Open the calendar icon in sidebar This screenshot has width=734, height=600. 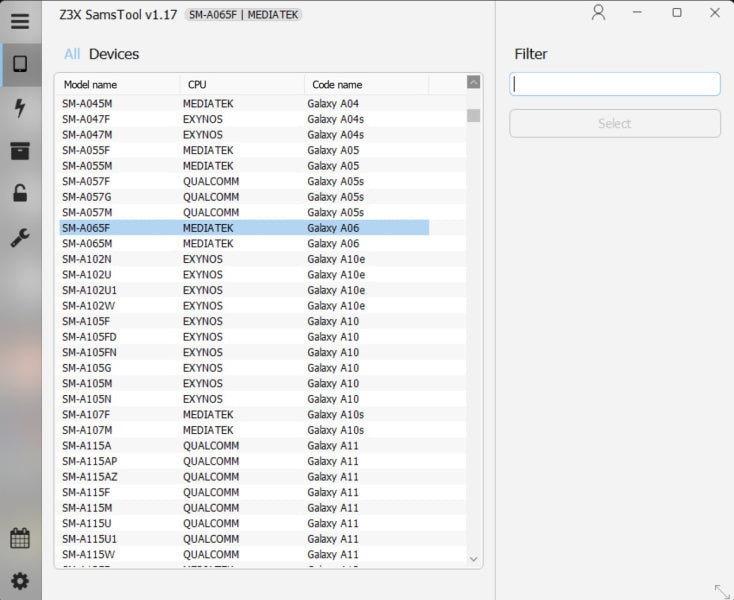click(x=20, y=538)
